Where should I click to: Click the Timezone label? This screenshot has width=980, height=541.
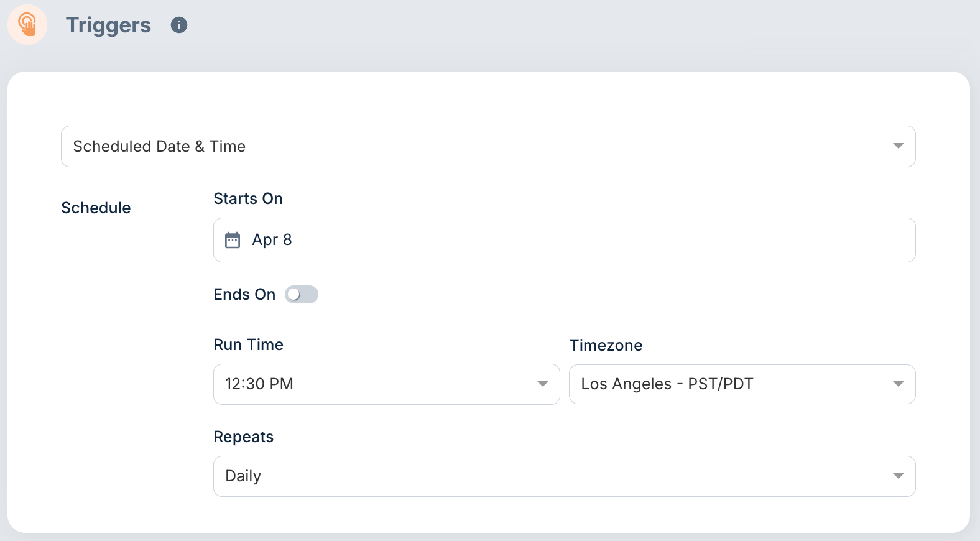pyautogui.click(x=606, y=345)
